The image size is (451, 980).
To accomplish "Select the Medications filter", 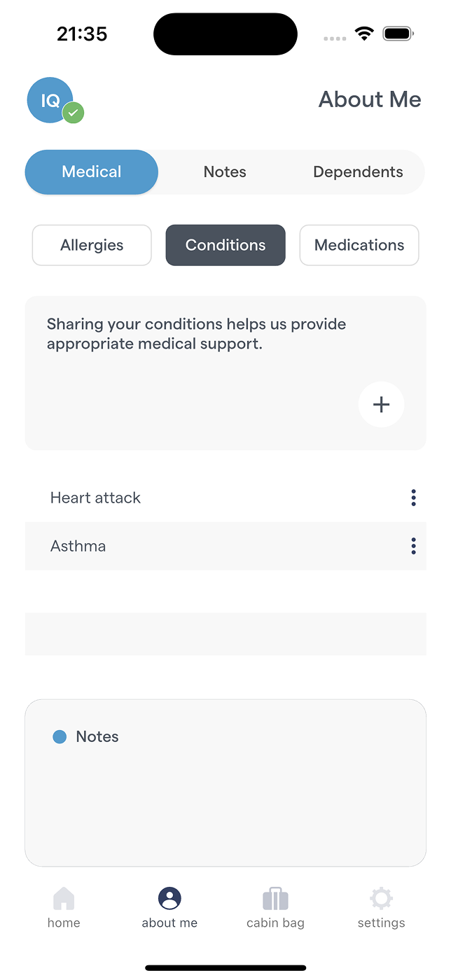I will point(359,245).
